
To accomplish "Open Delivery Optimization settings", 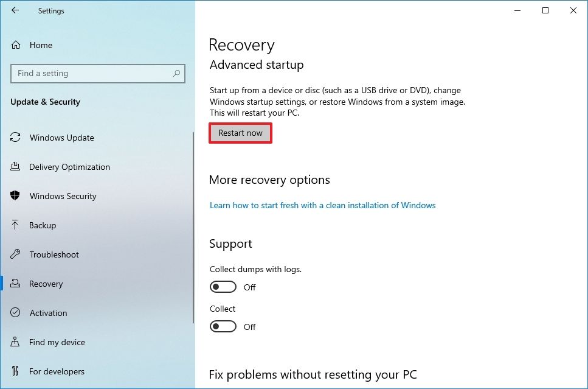I will (69, 167).
